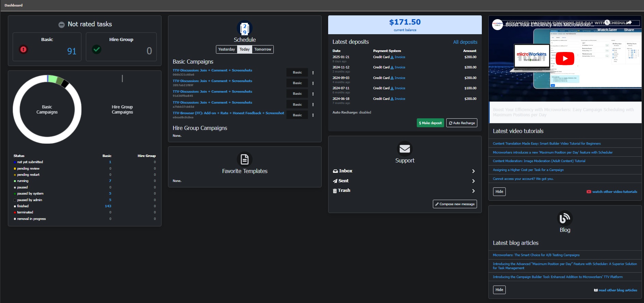Viewport: 644px width, 303px height.
Task: Expand the Sent chevron arrow
Action: (x=474, y=181)
